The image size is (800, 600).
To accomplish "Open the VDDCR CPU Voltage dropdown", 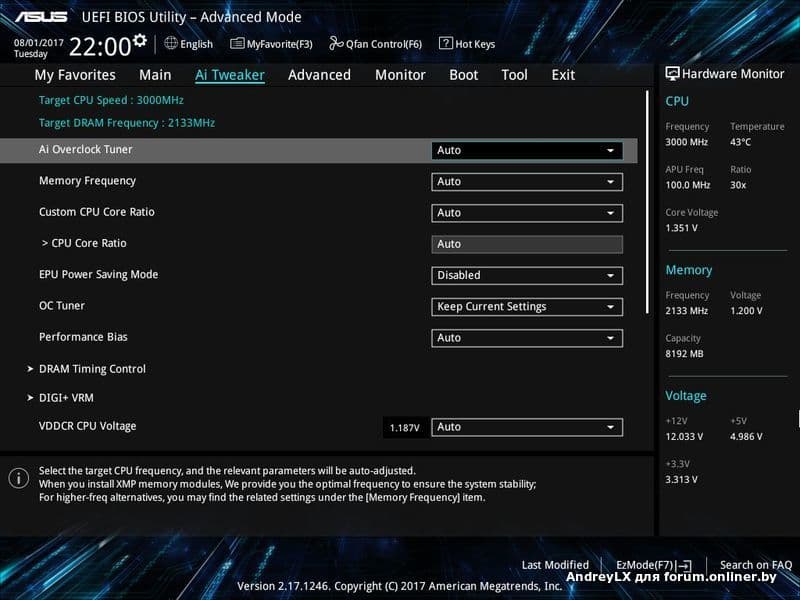I will 527,427.
